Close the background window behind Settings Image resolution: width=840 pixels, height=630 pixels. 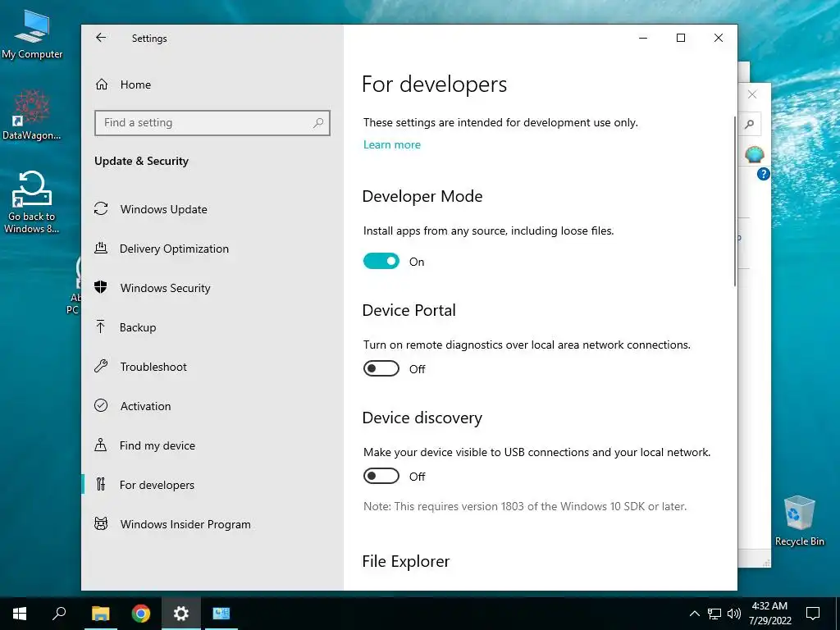tap(752, 95)
